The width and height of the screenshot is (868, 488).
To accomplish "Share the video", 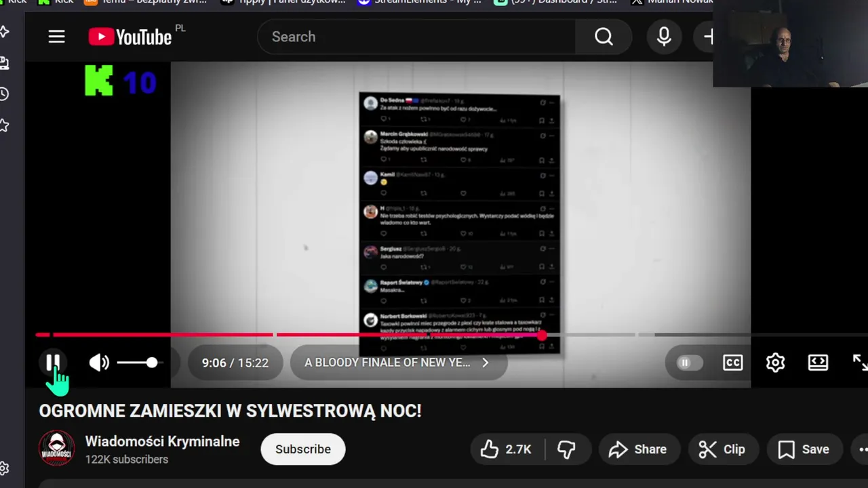I will click(637, 449).
